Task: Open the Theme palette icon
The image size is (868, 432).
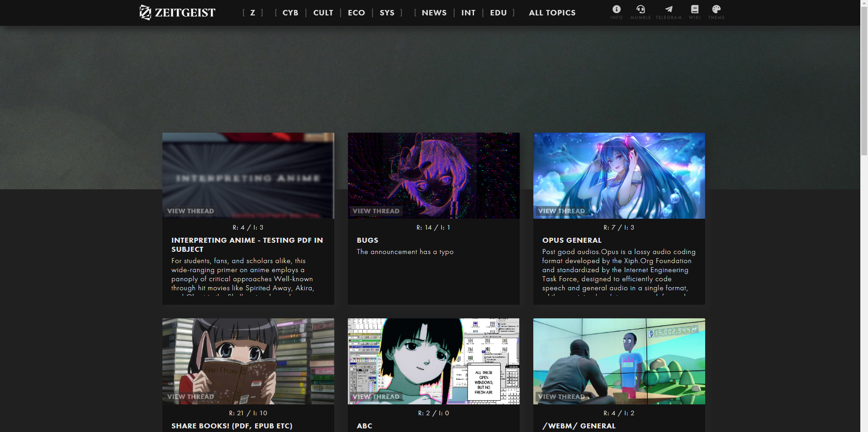Action: pos(716,9)
